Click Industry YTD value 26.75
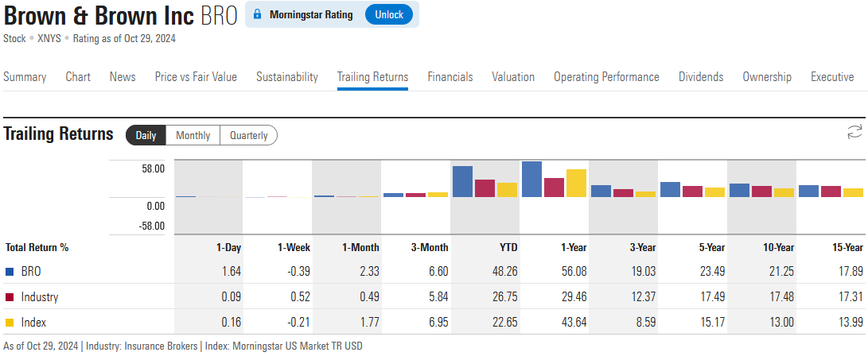Image resolution: width=868 pixels, height=356 pixels. (x=506, y=297)
